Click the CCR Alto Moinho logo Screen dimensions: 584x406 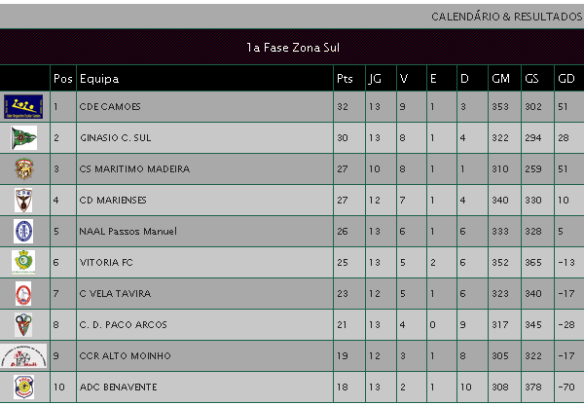[24, 356]
